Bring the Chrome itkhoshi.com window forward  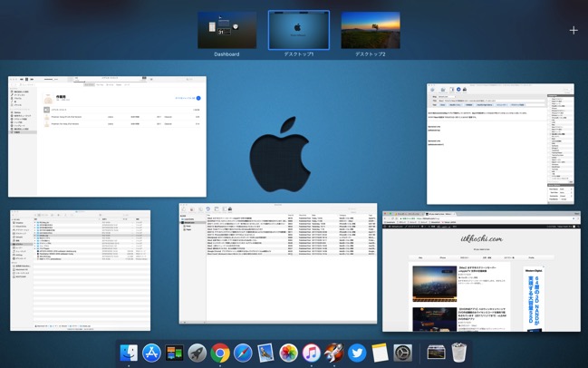[x=481, y=272]
